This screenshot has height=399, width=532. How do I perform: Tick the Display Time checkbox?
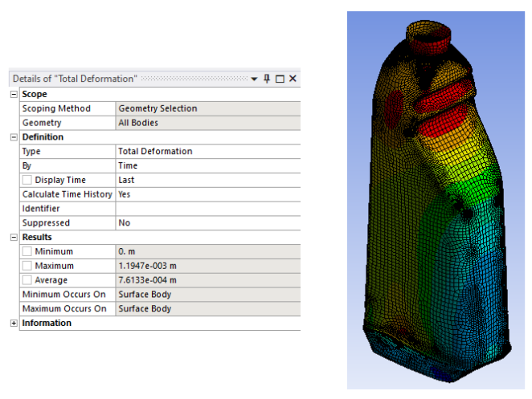pos(27,180)
